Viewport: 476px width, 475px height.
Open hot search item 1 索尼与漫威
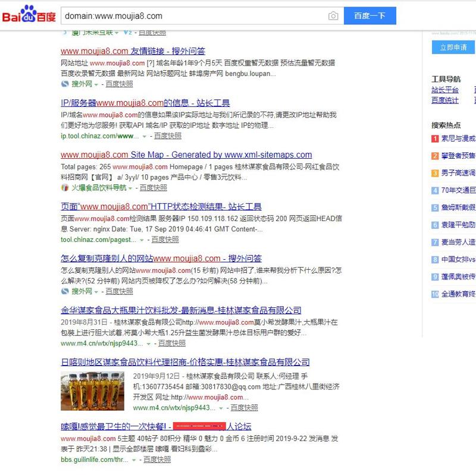point(458,139)
